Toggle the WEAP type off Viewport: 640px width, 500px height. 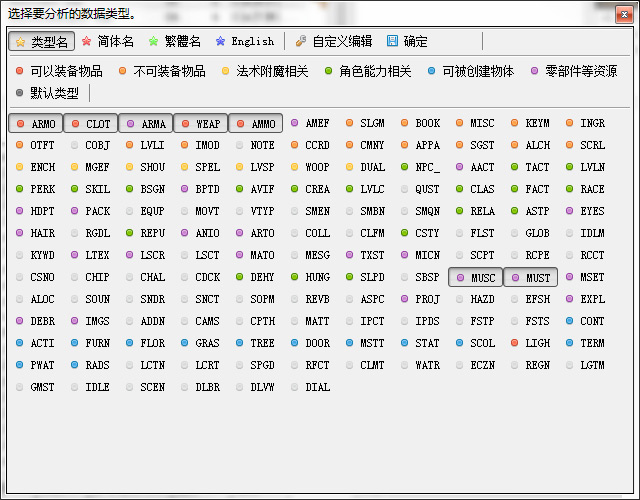(200, 123)
